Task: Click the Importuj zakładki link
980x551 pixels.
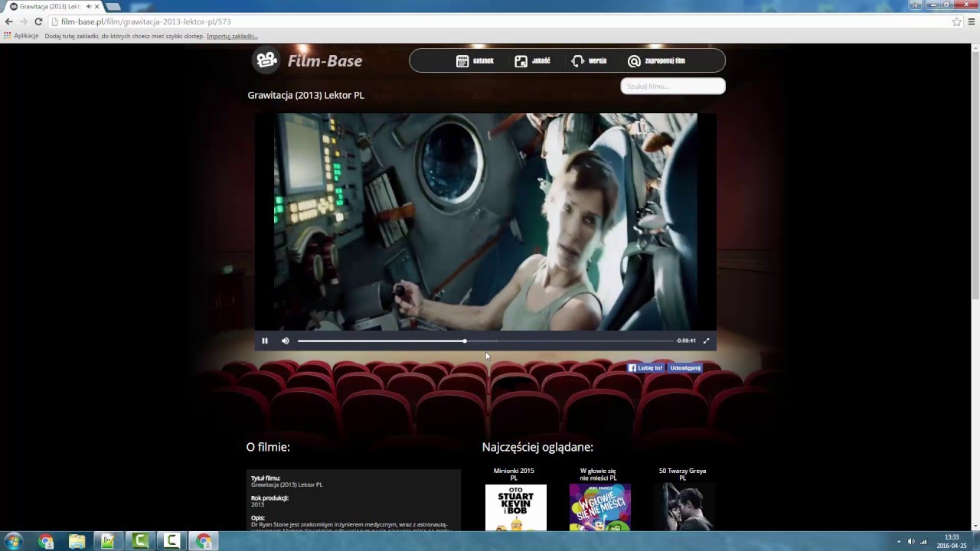Action: [x=232, y=36]
